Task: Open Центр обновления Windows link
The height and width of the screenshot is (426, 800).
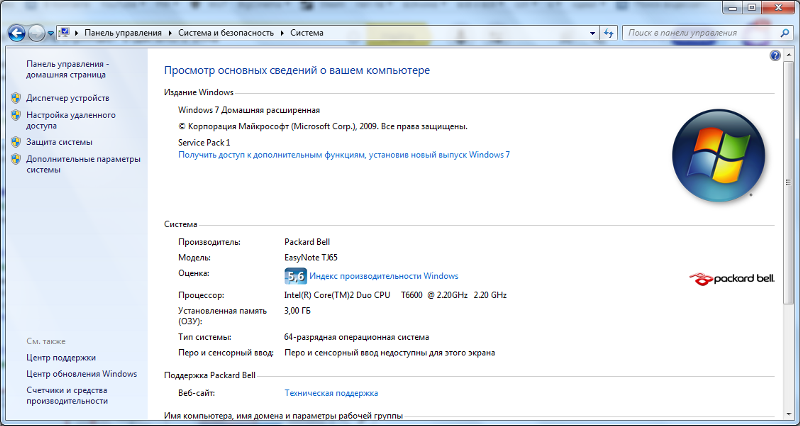Action: [x=81, y=373]
